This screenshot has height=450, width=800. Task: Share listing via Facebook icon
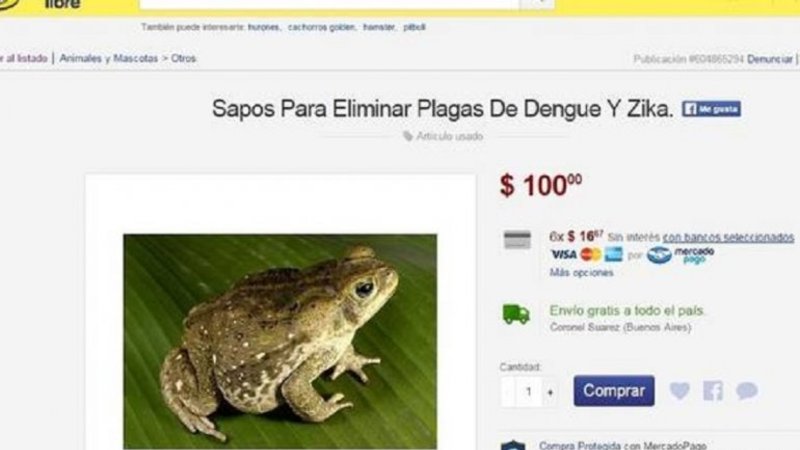point(713,391)
